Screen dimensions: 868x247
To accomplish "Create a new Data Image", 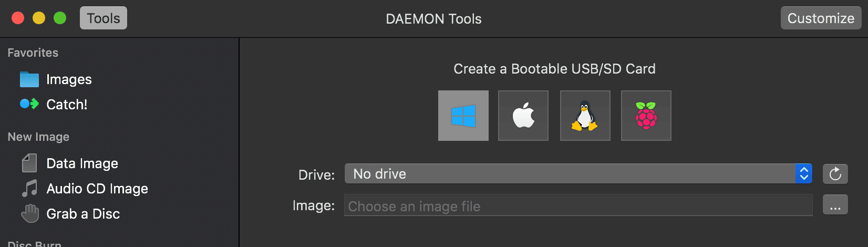I will (x=82, y=163).
